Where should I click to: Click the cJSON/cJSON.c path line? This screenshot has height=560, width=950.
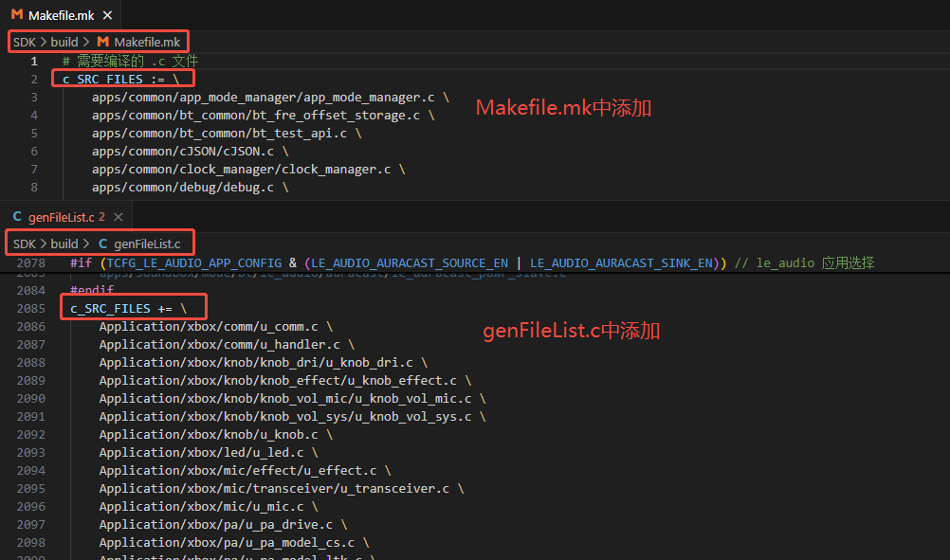coord(191,152)
